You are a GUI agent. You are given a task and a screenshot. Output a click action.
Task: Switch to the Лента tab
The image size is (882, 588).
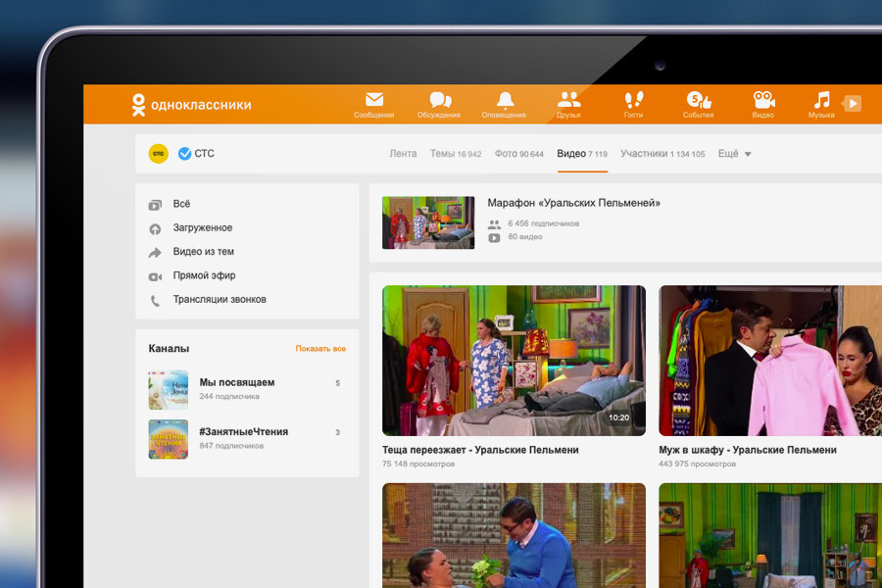pyautogui.click(x=403, y=154)
